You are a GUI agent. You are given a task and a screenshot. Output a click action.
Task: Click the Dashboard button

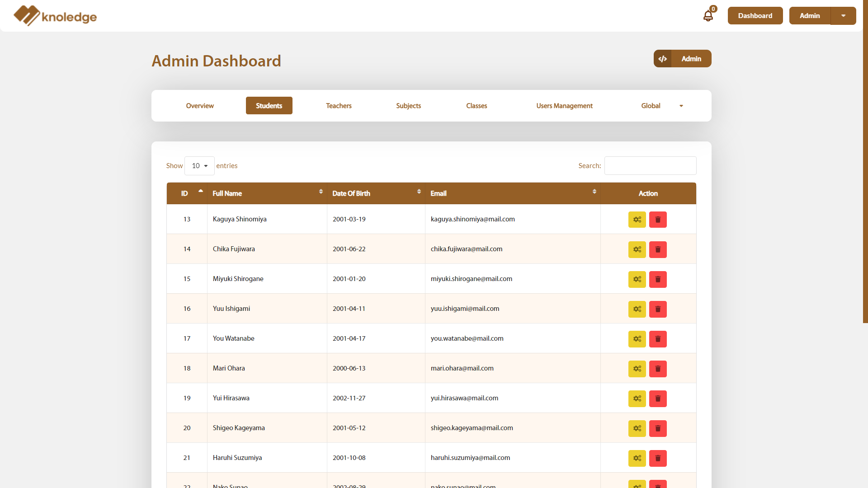coord(755,15)
